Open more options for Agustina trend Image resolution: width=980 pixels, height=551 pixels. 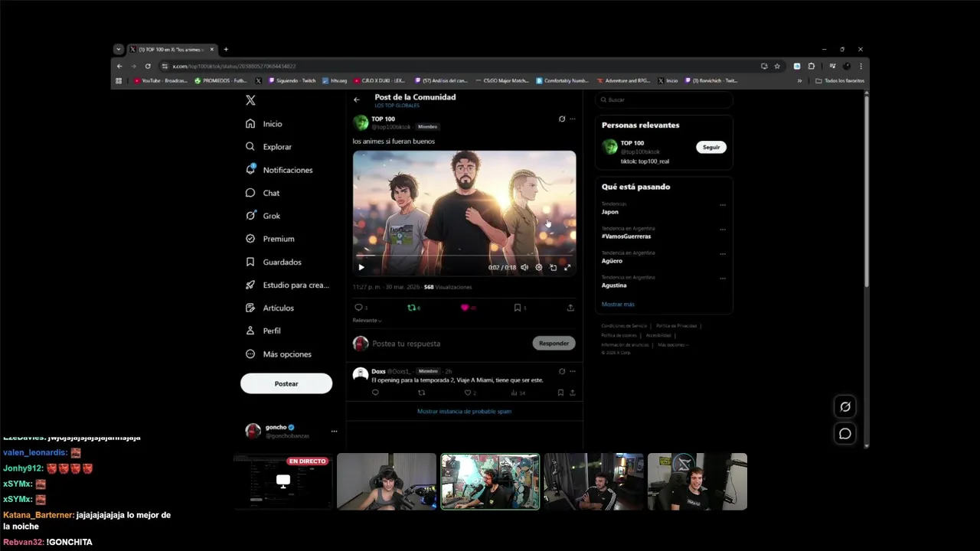[x=722, y=279]
